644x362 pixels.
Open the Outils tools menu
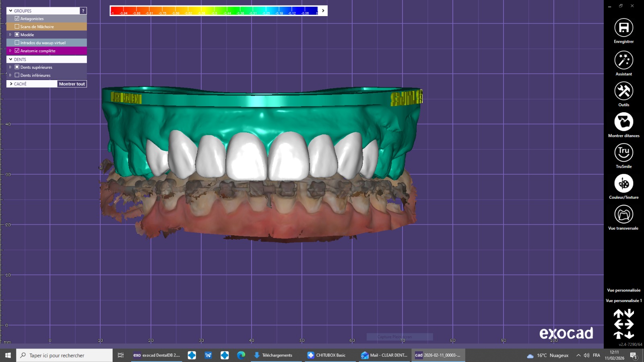[623, 91]
